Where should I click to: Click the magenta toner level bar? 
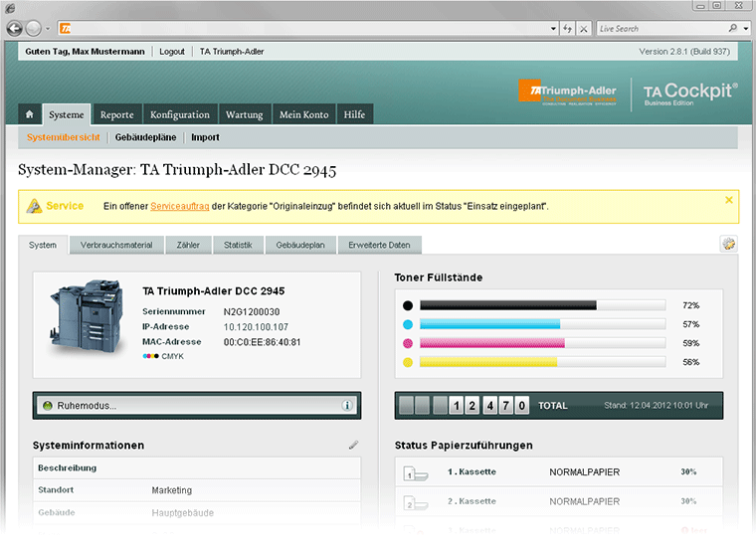click(542, 343)
